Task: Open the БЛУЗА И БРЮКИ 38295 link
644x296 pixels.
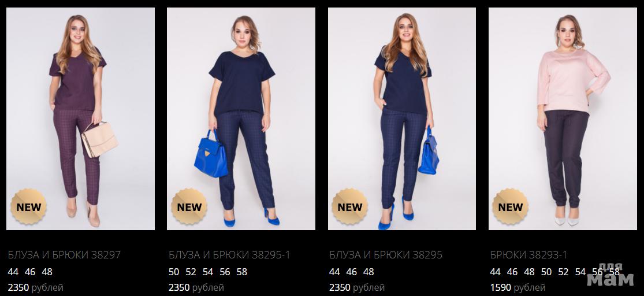Action: click(x=386, y=255)
